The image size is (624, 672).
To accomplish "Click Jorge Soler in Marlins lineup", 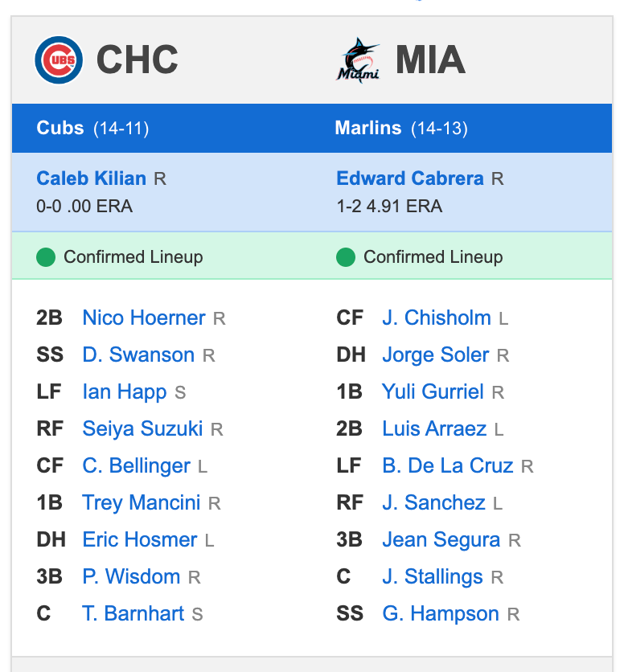I will [435, 354].
